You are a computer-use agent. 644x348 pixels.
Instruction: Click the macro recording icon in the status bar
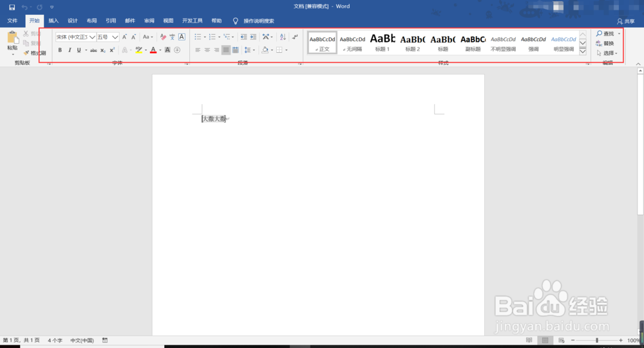click(x=105, y=340)
